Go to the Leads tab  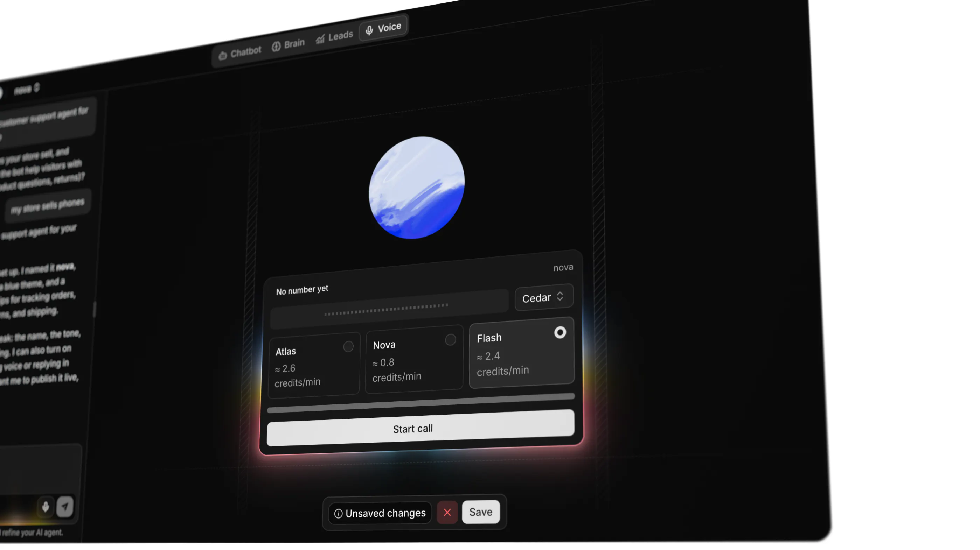[x=334, y=36]
